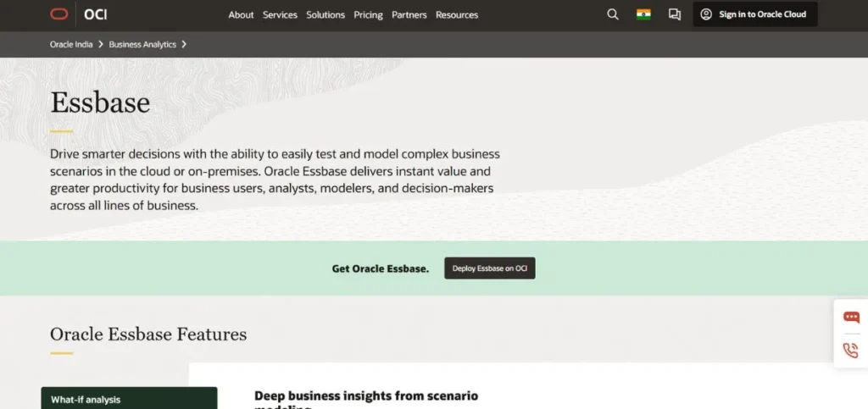Click the Essbase page title
The image size is (868, 409).
click(x=100, y=102)
